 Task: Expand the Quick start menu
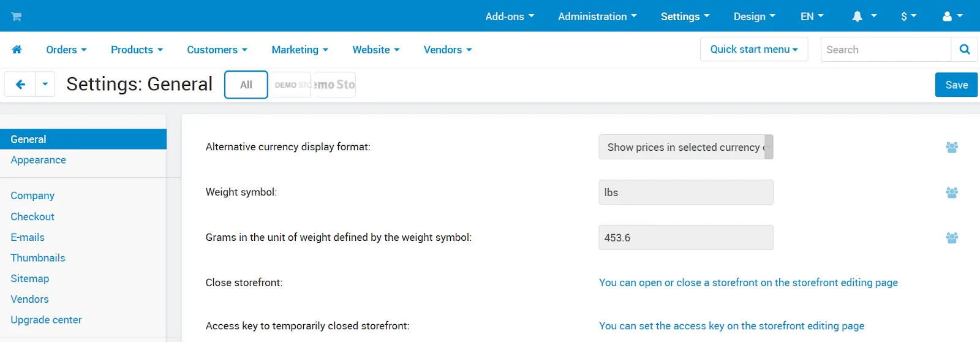[x=754, y=49]
